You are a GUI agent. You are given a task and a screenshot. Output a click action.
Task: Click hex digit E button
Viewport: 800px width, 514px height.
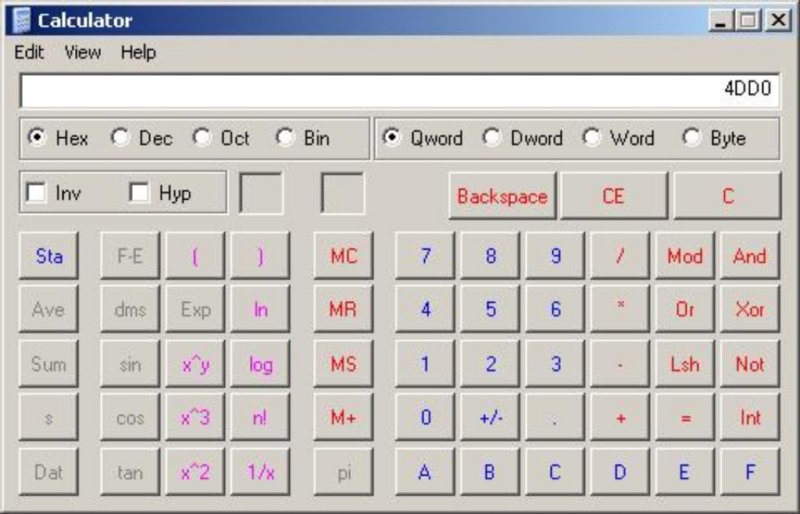(x=685, y=472)
